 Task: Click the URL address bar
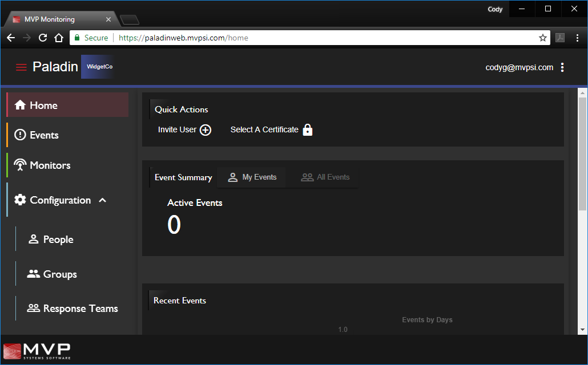(x=343, y=38)
